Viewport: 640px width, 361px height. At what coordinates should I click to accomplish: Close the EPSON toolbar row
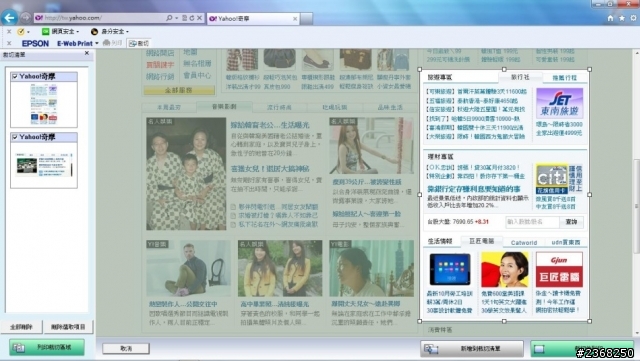(9, 43)
